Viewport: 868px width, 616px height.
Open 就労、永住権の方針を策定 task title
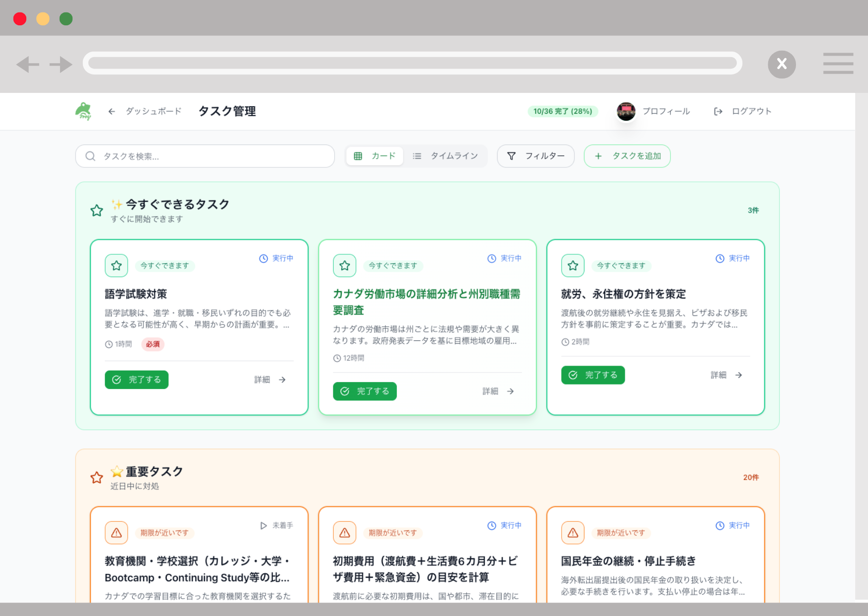click(623, 294)
